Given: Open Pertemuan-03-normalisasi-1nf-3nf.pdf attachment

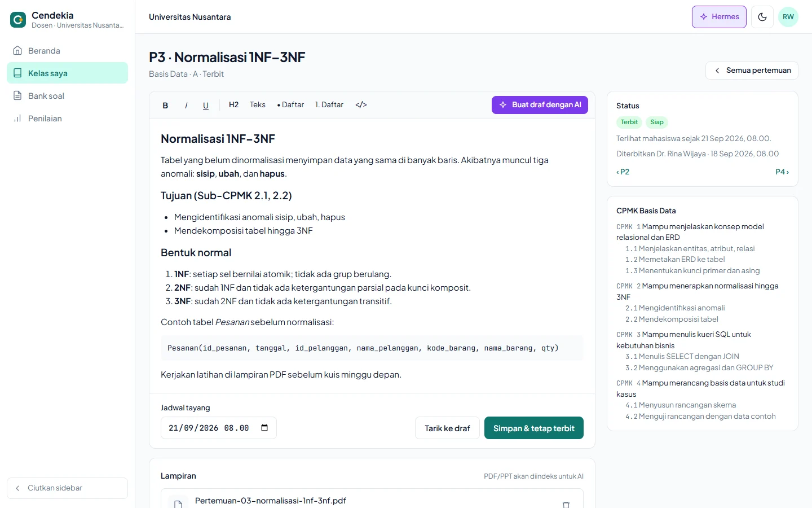Looking at the screenshot, I should coord(271,501).
